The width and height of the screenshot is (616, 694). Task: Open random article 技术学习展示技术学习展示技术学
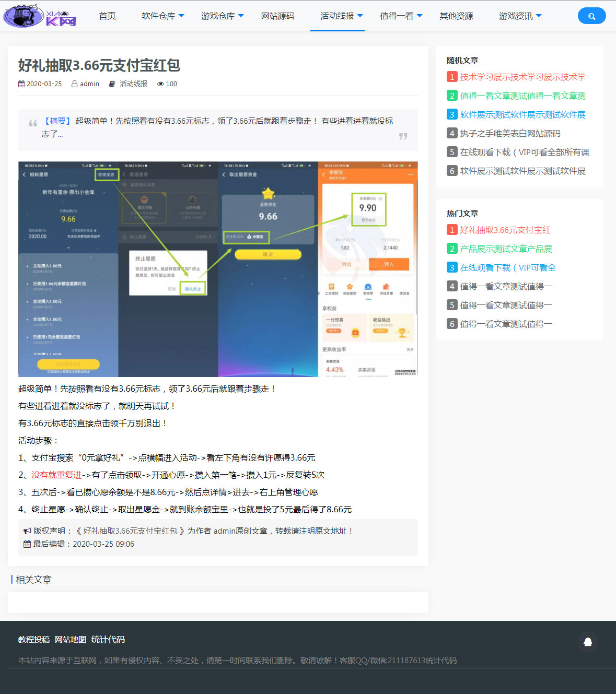coord(522,77)
